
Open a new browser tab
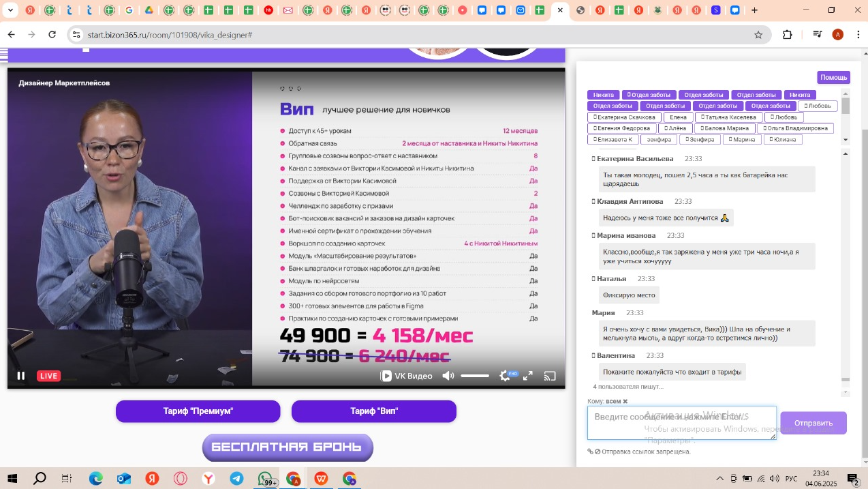coord(754,10)
